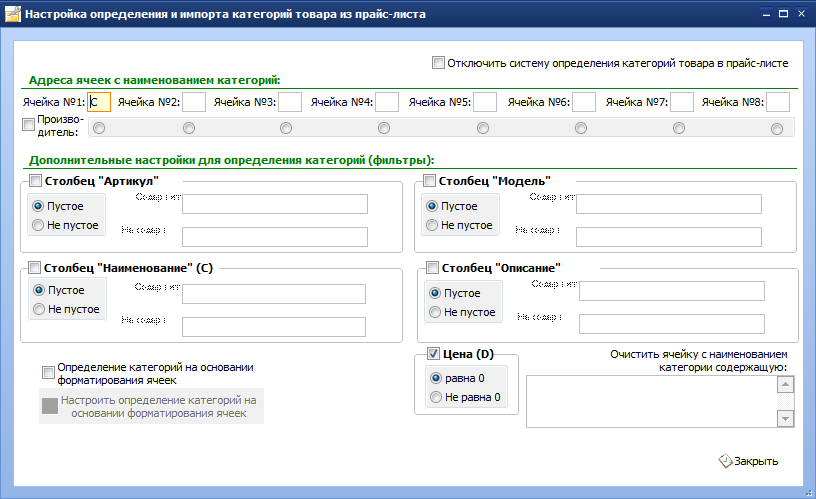The height and width of the screenshot is (499, 816).
Task: Select Пустое in the Артикул group
Action: coord(38,206)
